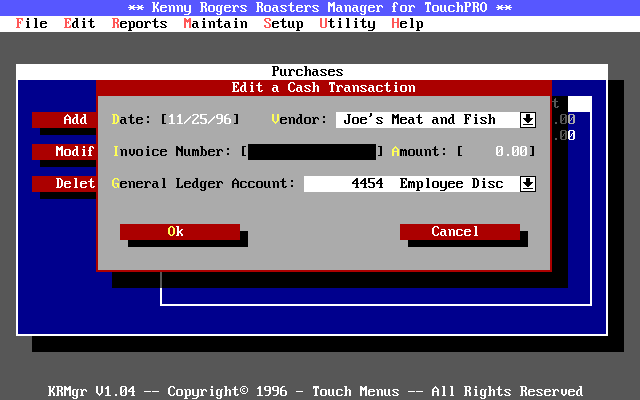The height and width of the screenshot is (400, 640).
Task: Click the KRMgr V1.04 copyright footer
Action: point(316,391)
